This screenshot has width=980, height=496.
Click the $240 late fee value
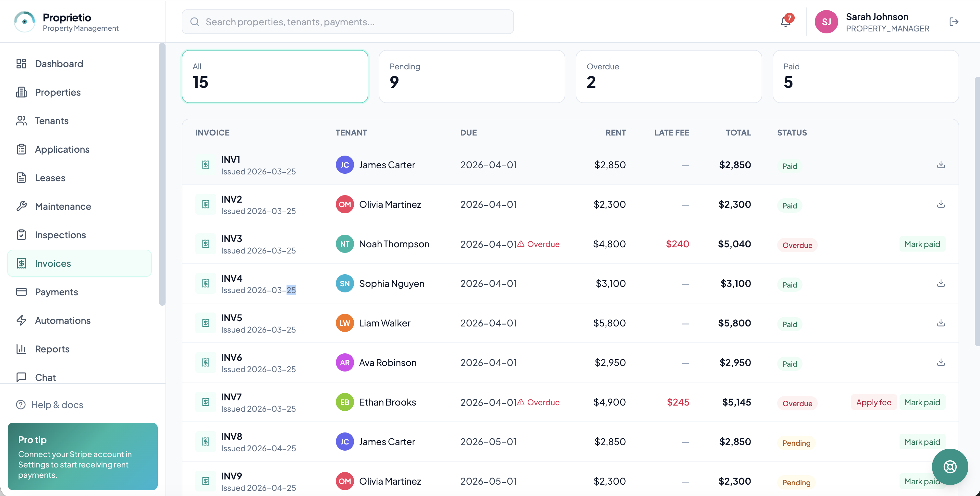pos(677,244)
